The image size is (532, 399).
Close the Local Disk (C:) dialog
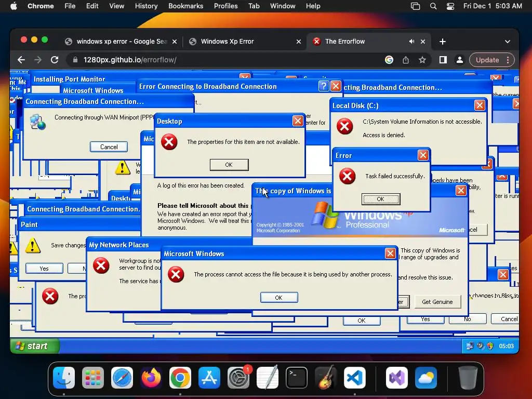[480, 105]
